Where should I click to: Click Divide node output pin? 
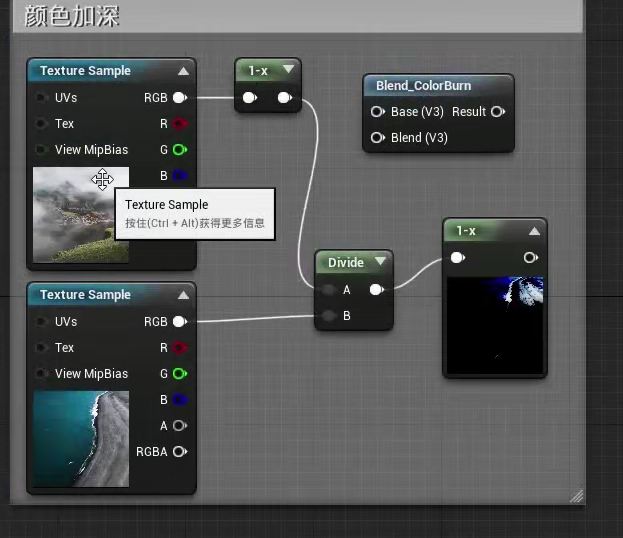coord(377,290)
